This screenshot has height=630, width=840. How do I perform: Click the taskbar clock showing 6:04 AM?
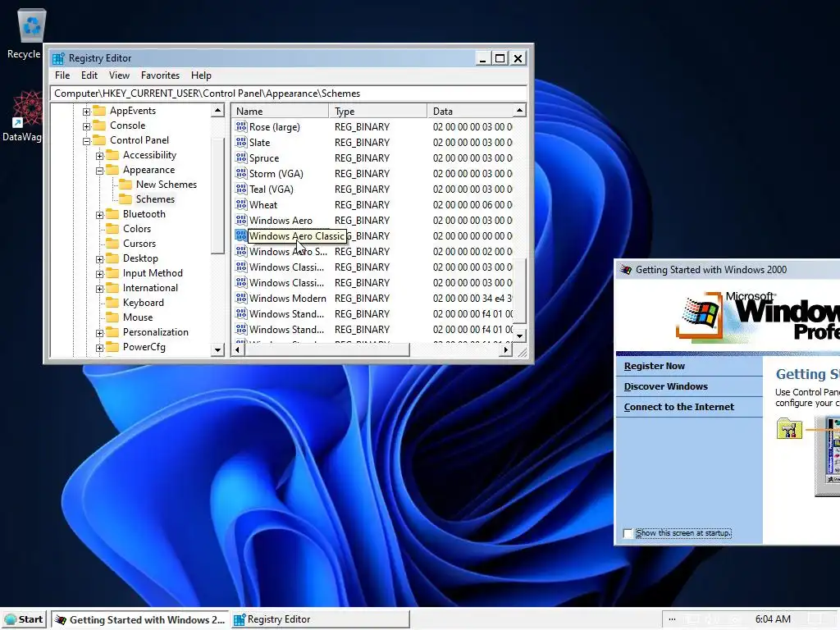point(773,619)
